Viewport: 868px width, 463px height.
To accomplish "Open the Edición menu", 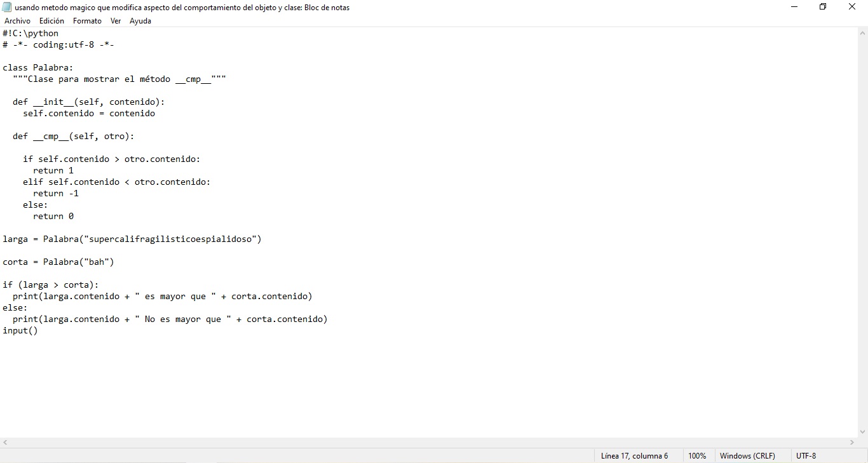I will tap(51, 21).
